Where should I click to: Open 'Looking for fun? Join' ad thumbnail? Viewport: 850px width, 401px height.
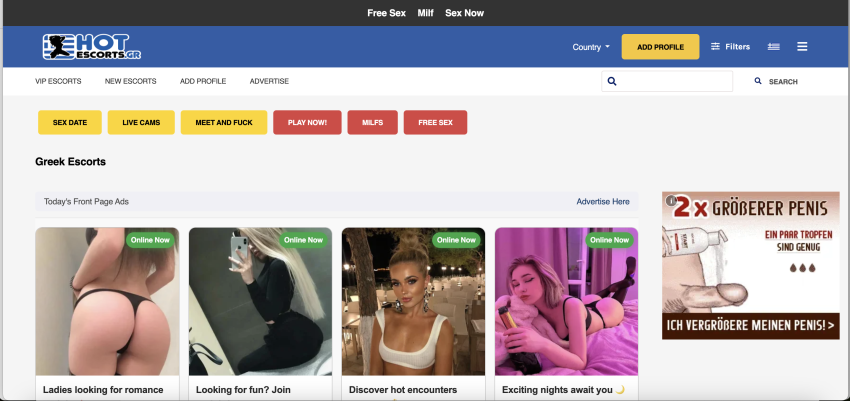[x=260, y=301]
